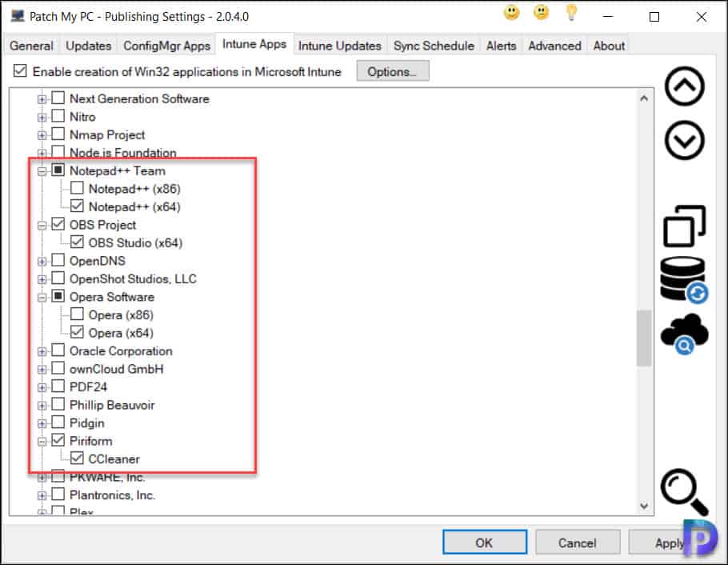Uncheck the CCleaner checkbox
The height and width of the screenshot is (565, 728).
pyautogui.click(x=77, y=458)
